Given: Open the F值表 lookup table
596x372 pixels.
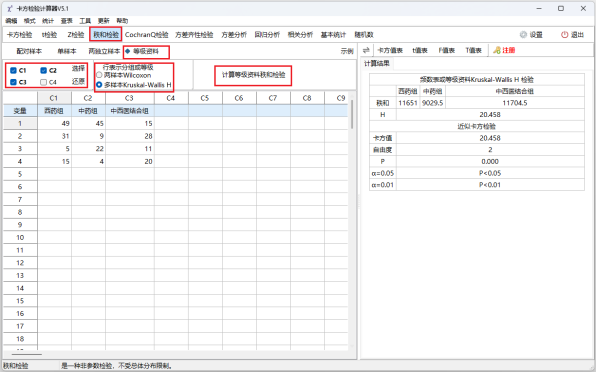Looking at the screenshot, I should (x=447, y=50).
